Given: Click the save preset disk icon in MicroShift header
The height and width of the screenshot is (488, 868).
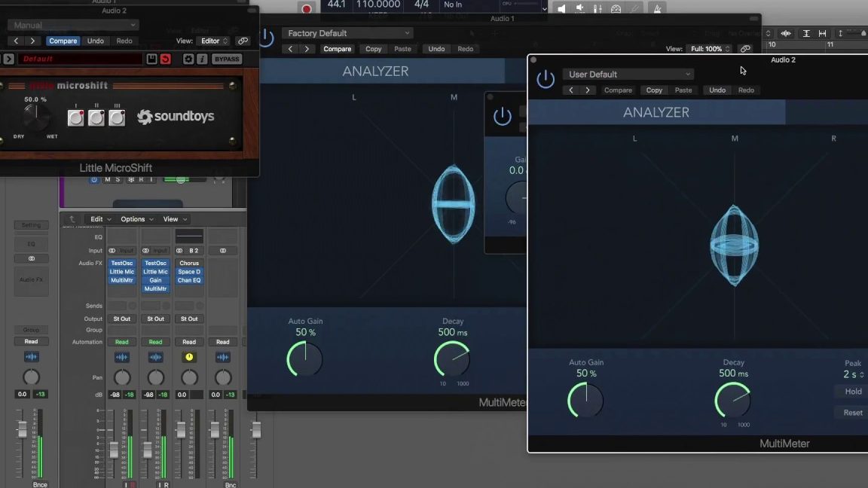Looking at the screenshot, I should click(x=151, y=59).
